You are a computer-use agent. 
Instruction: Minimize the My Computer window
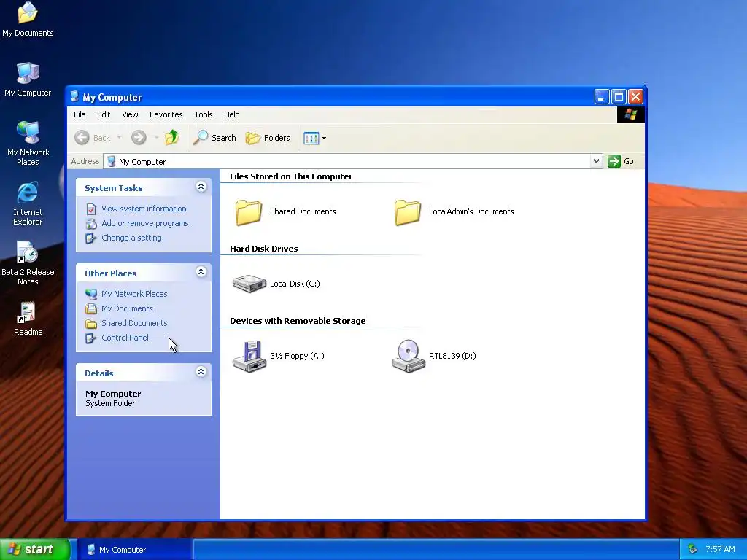602,97
